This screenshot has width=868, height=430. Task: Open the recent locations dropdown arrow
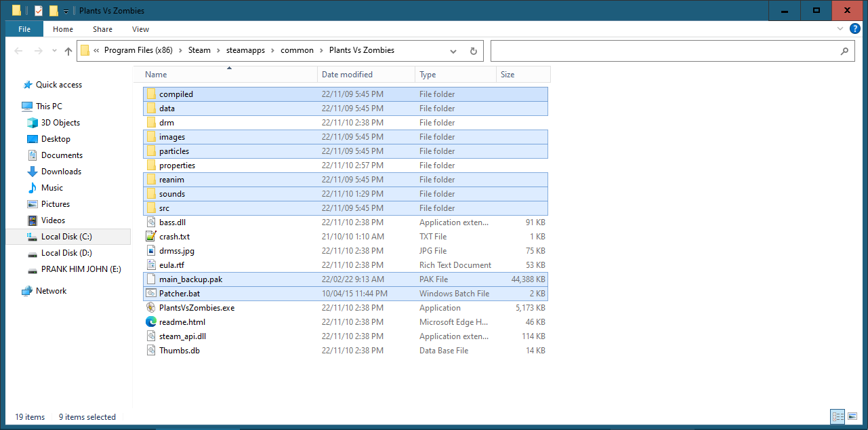coord(54,52)
